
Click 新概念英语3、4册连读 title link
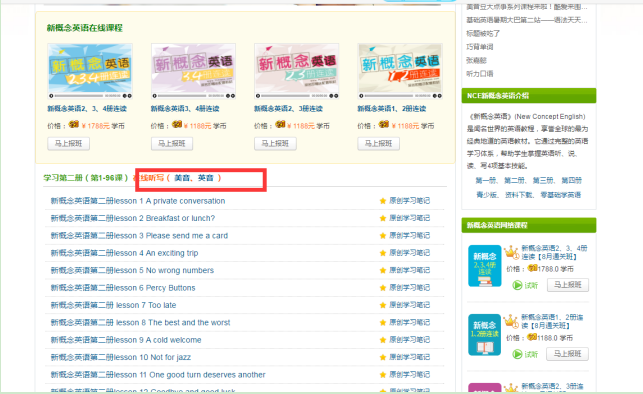[x=185, y=109]
